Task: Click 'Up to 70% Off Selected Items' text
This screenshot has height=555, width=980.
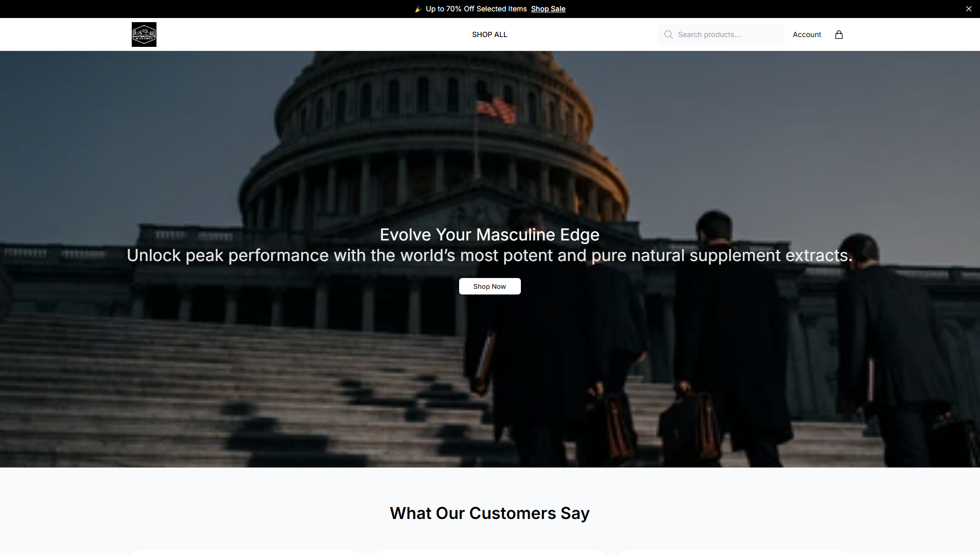Action: (x=476, y=9)
